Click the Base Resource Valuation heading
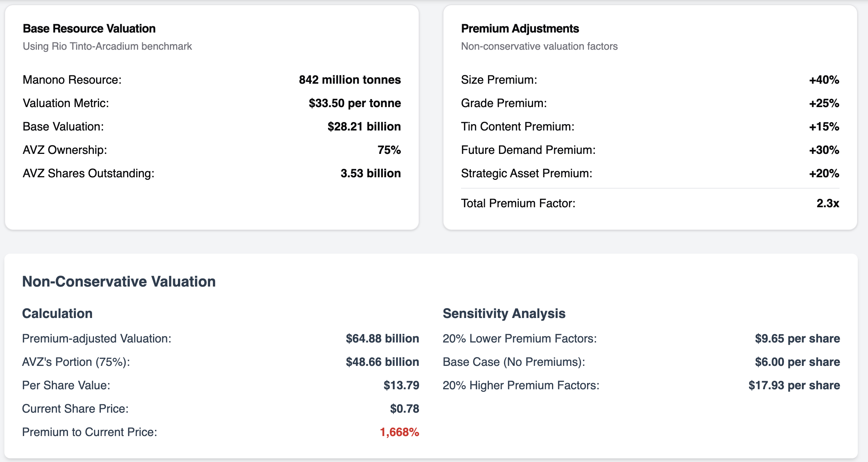The height and width of the screenshot is (462, 868). tap(89, 29)
